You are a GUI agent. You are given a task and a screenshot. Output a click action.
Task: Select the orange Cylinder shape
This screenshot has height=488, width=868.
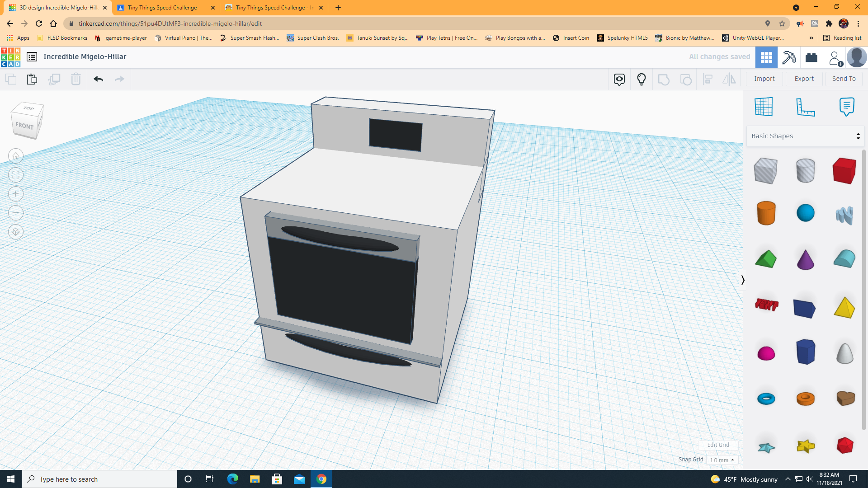pos(766,213)
